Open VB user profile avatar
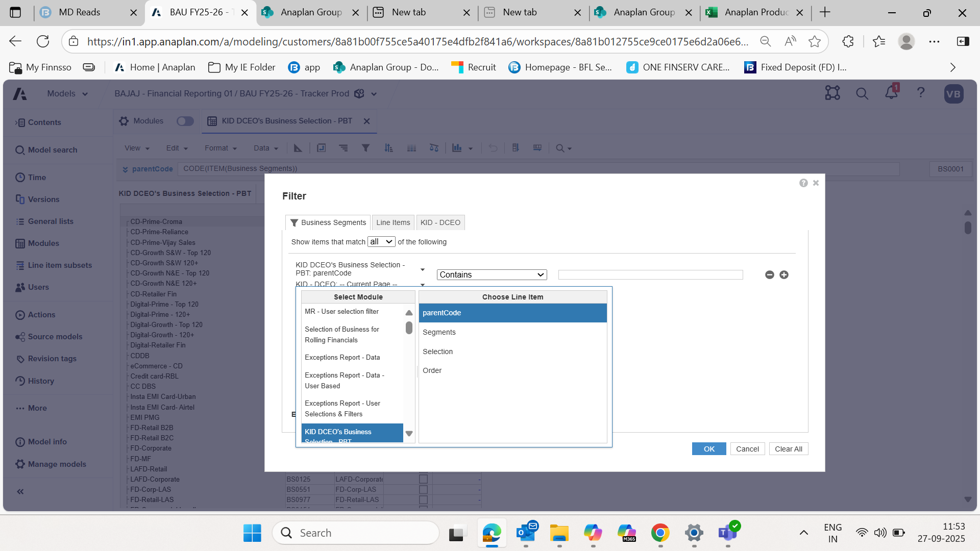The height and width of the screenshot is (551, 980). click(x=953, y=94)
